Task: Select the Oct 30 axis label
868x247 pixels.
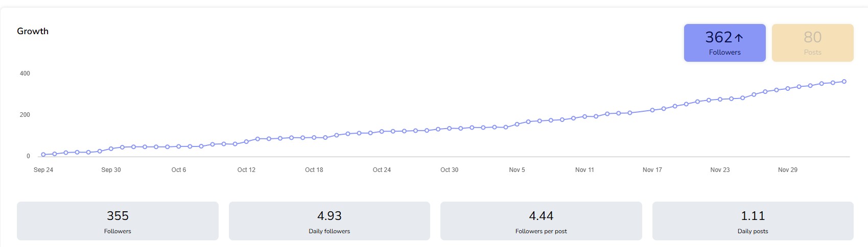Action: [x=450, y=170]
